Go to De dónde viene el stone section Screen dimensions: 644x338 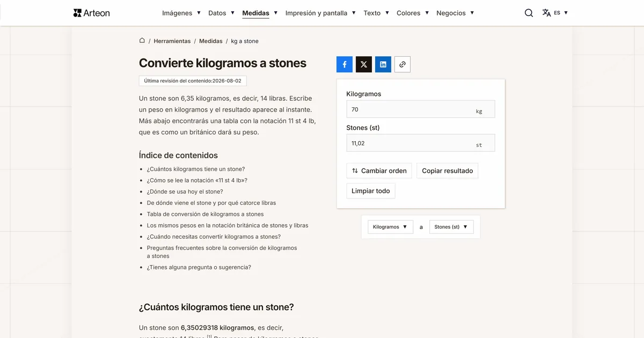(x=211, y=203)
